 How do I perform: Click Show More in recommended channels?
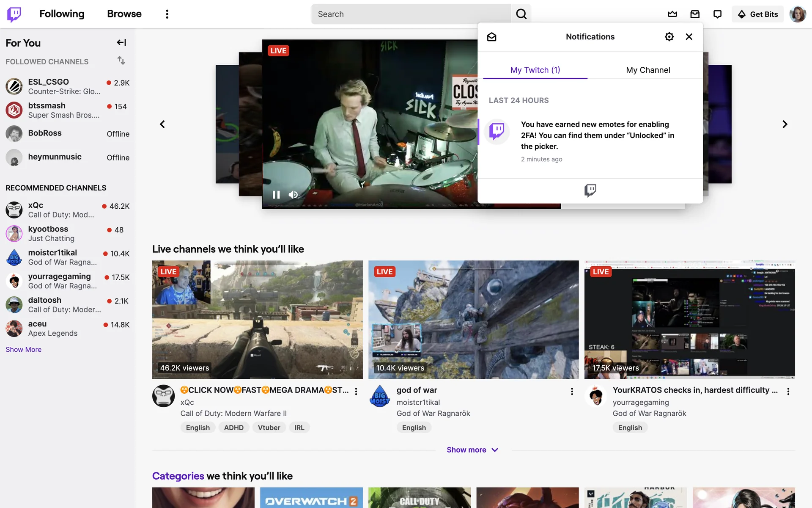24,349
